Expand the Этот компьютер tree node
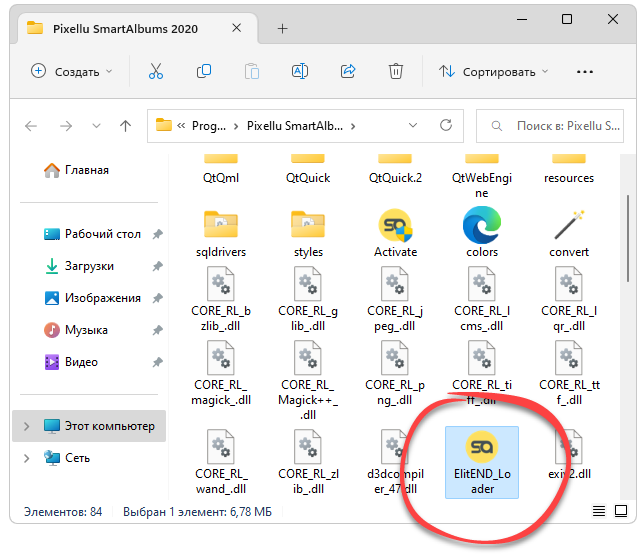The width and height of the screenshot is (641, 560). click(x=27, y=426)
